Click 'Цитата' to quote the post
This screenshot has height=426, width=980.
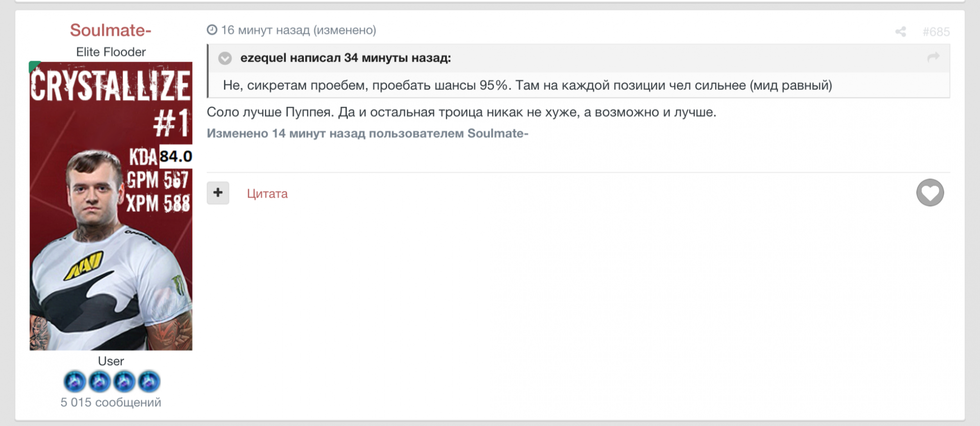coord(267,193)
